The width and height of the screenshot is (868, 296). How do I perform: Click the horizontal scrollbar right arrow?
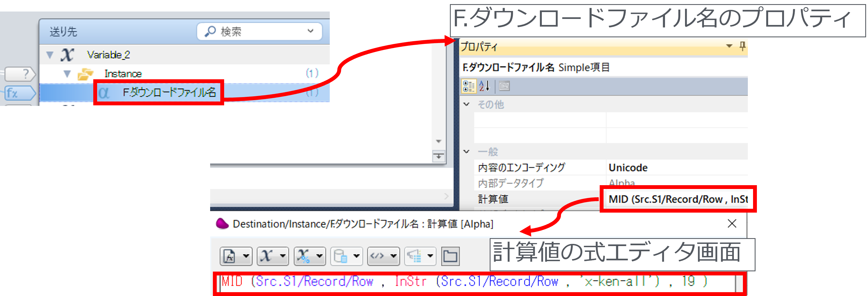446,196
